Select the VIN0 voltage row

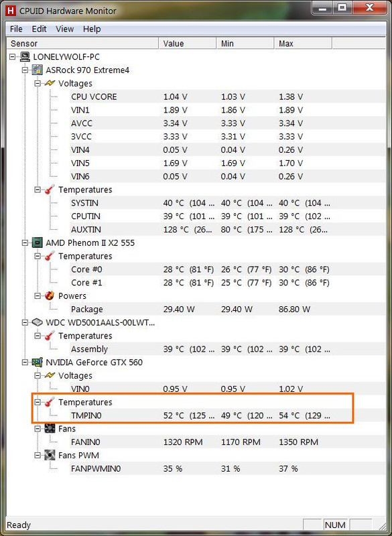click(x=226, y=389)
